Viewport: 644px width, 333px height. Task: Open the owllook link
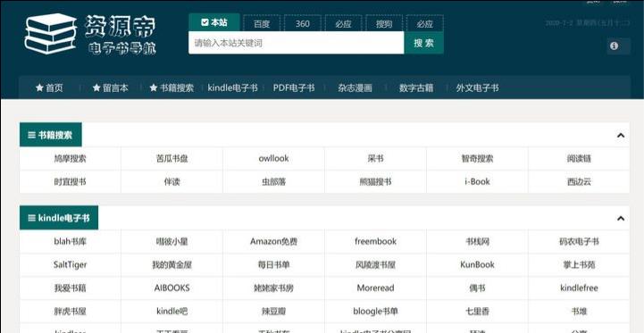273,159
